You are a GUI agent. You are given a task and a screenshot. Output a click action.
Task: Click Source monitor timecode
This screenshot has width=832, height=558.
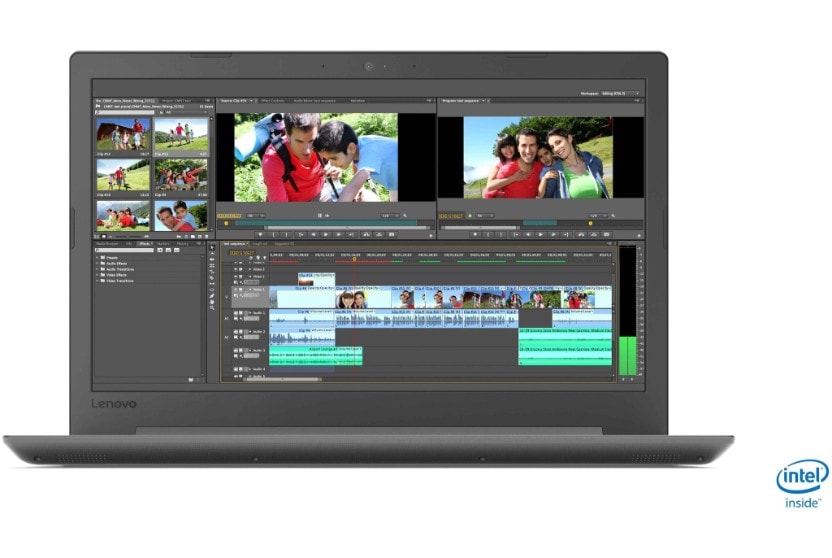click(x=229, y=215)
